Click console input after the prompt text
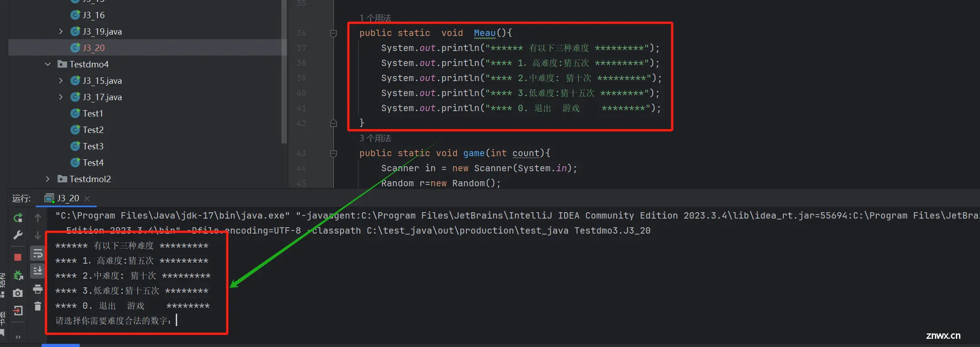Viewport: 980px width, 347px height. (177, 321)
